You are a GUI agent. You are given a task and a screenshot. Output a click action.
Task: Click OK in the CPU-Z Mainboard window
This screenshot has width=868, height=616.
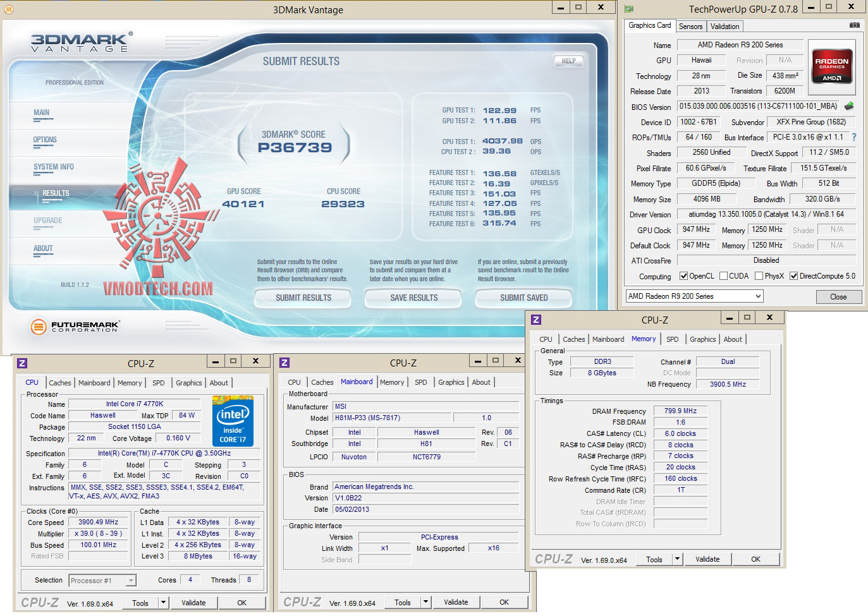[x=504, y=602]
